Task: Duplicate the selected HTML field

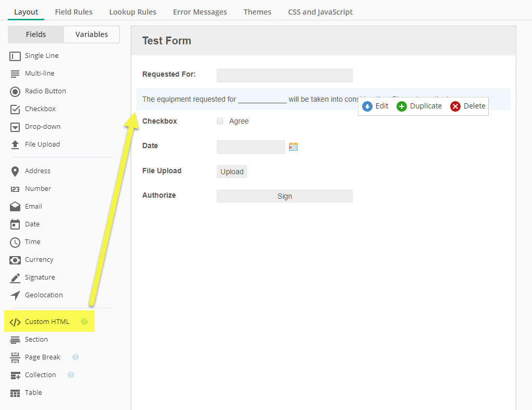Action: coord(419,106)
